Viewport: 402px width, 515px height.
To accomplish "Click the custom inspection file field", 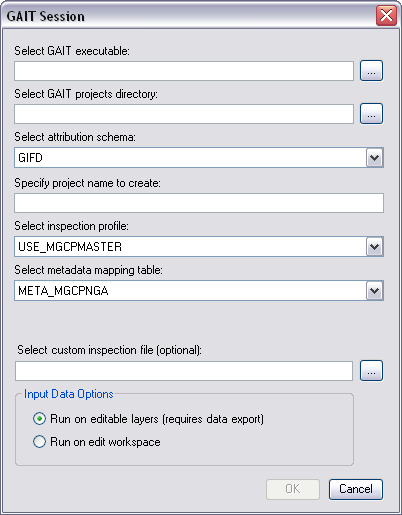I will [184, 371].
